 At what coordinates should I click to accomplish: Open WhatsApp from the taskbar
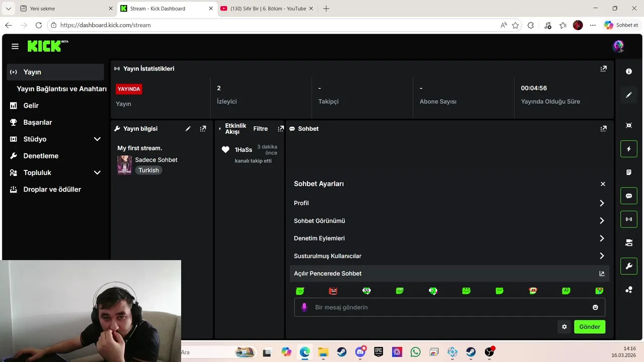(415, 352)
